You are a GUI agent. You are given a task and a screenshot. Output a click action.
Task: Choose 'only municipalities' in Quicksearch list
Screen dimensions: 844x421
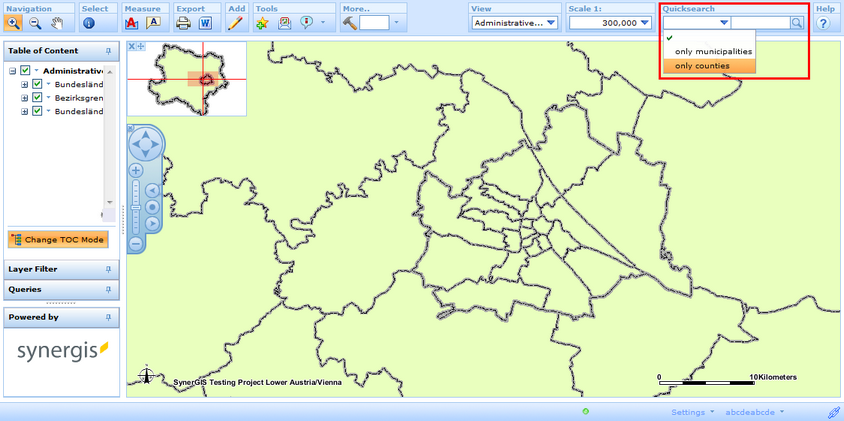click(x=713, y=51)
